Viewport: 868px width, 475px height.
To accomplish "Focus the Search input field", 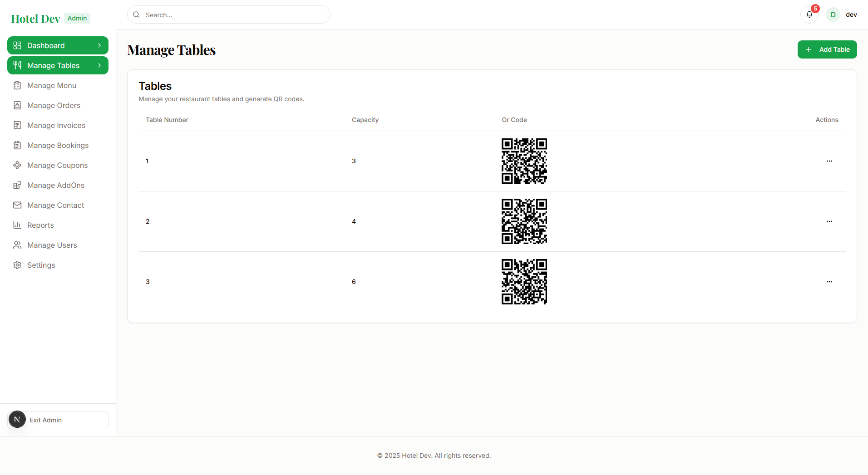I will pos(234,15).
